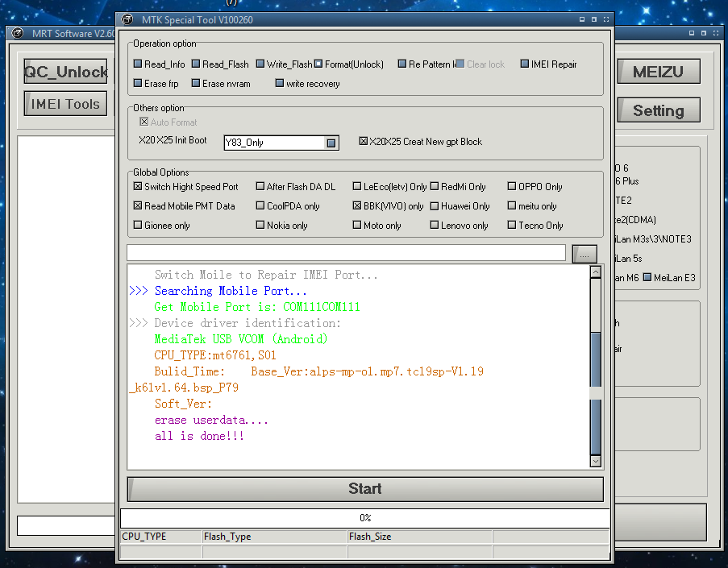Click "MediaTek USB VCOM (Android)" log line

pyautogui.click(x=241, y=339)
